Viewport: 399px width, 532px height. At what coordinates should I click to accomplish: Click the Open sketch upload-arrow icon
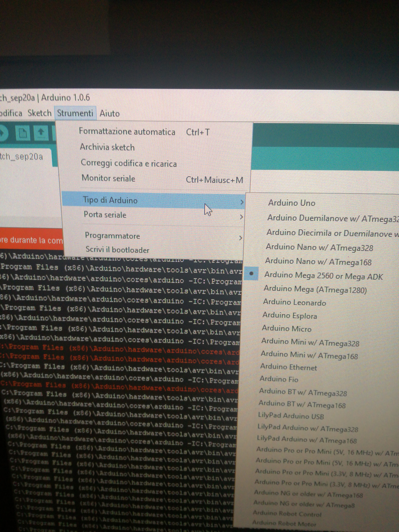pos(41,133)
